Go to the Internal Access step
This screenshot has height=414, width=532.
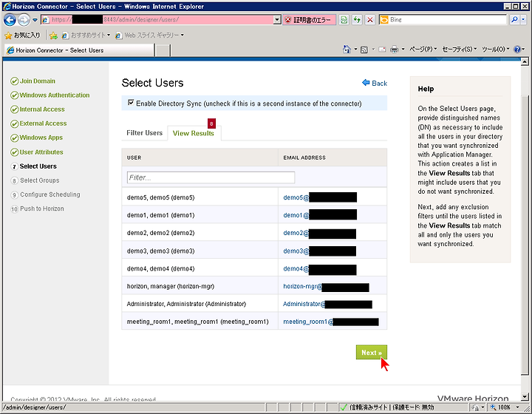tap(38, 109)
